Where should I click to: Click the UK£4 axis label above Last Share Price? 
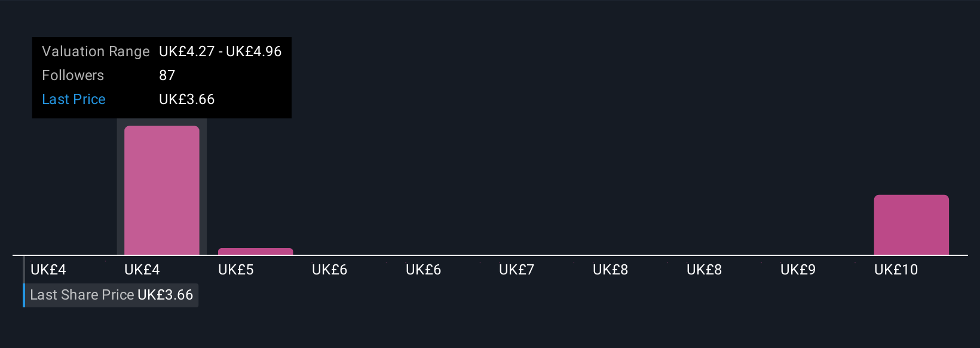point(48,270)
